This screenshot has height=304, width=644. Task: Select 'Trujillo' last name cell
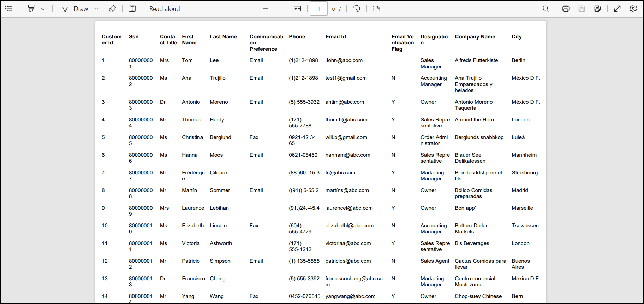[217, 78]
